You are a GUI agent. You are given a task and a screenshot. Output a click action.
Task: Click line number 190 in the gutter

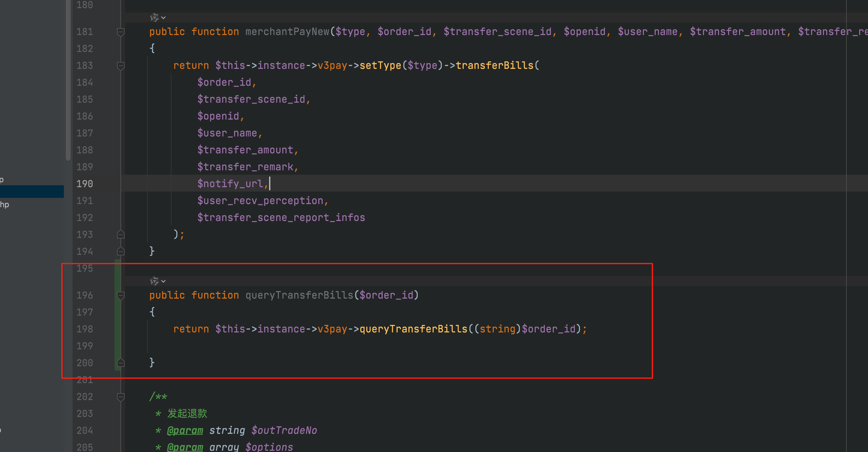pyautogui.click(x=84, y=184)
